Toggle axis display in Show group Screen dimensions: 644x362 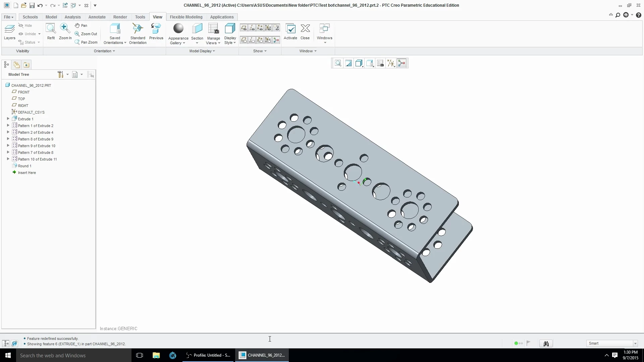coord(252,28)
